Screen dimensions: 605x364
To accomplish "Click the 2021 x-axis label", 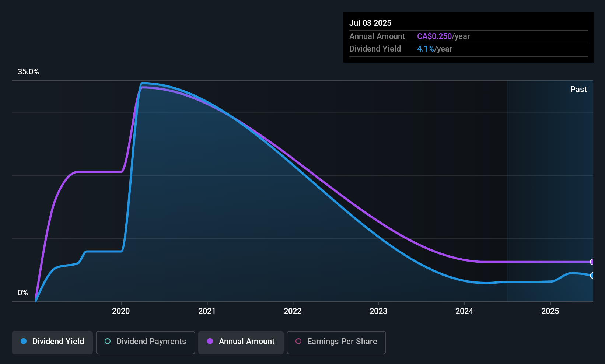I will 207,311.
